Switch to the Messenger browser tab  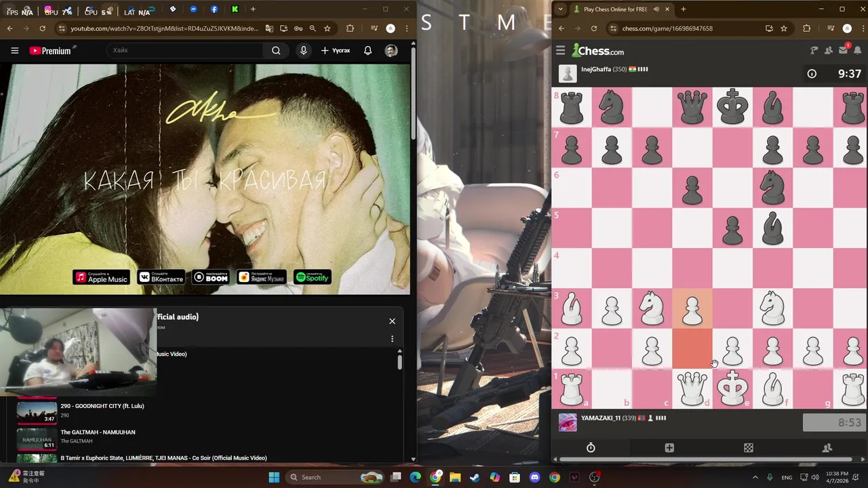tap(193, 9)
